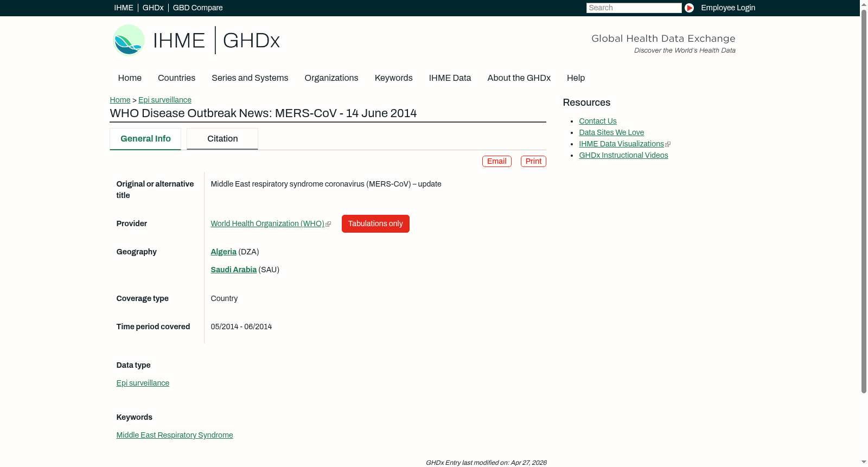Open About the GHDx menu item
Image resolution: width=868 pixels, height=467 pixels.
[x=519, y=78]
